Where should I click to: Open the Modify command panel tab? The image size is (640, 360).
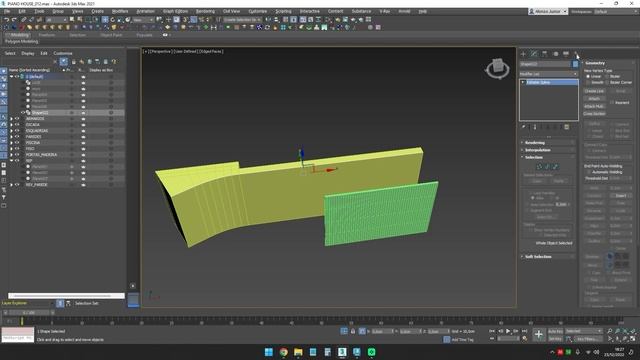[x=534, y=54]
